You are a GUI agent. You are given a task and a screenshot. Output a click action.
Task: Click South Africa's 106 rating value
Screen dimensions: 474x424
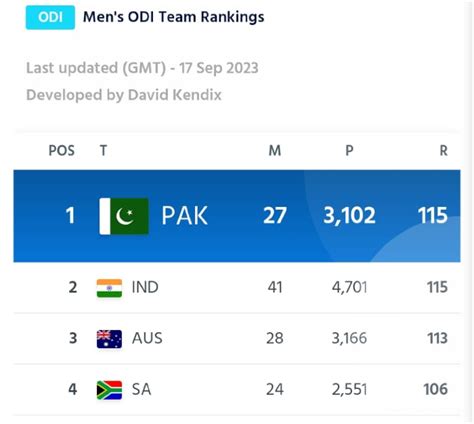(x=435, y=389)
